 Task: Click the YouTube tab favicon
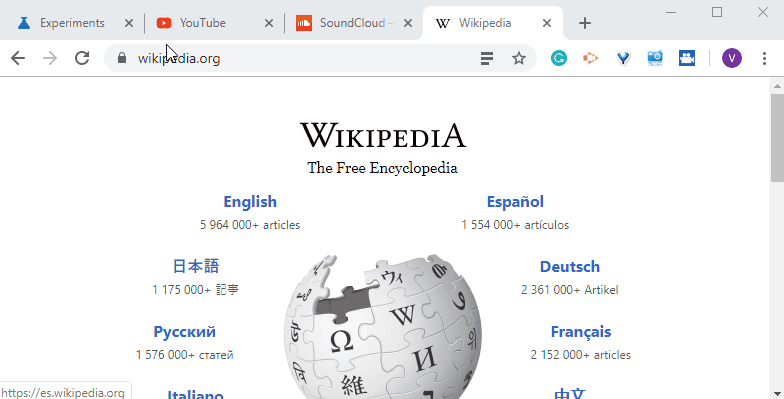click(164, 23)
